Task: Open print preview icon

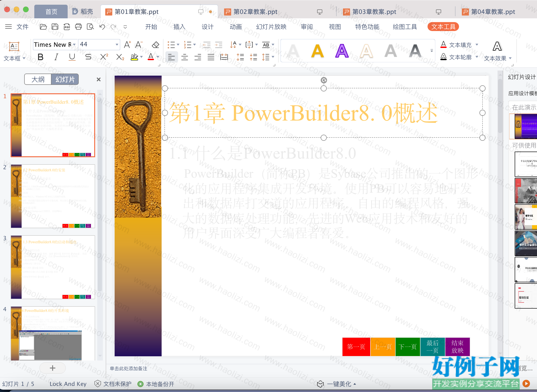Action: pos(90,27)
